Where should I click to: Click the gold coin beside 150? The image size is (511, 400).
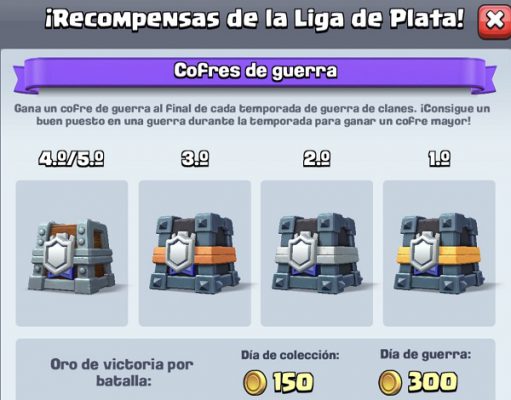pyautogui.click(x=255, y=382)
